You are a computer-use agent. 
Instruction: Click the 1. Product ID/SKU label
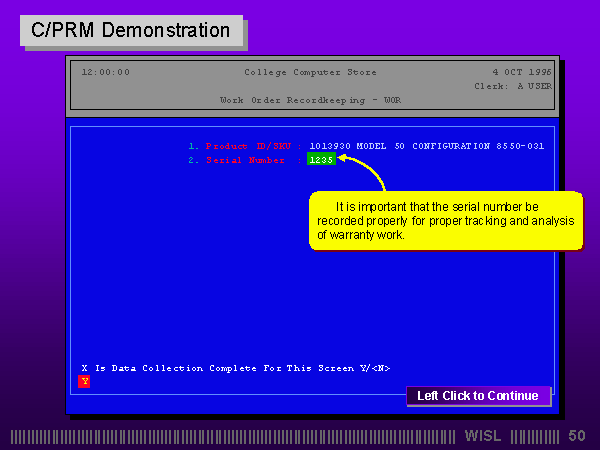coord(243,146)
